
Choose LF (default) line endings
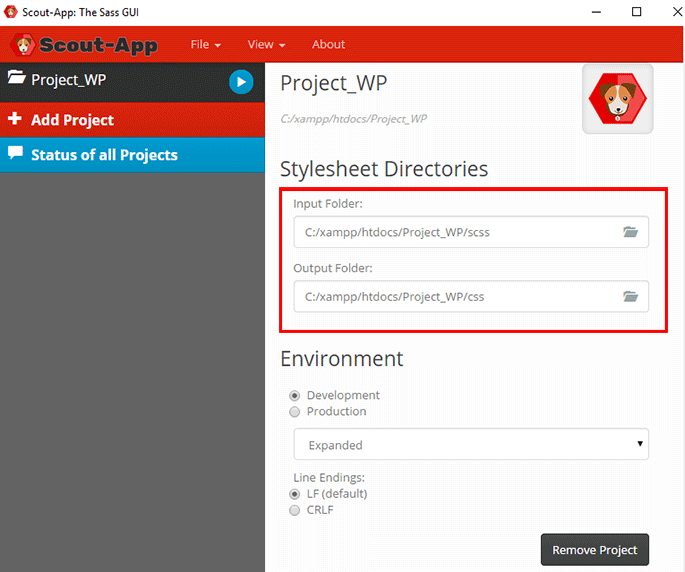[294, 494]
